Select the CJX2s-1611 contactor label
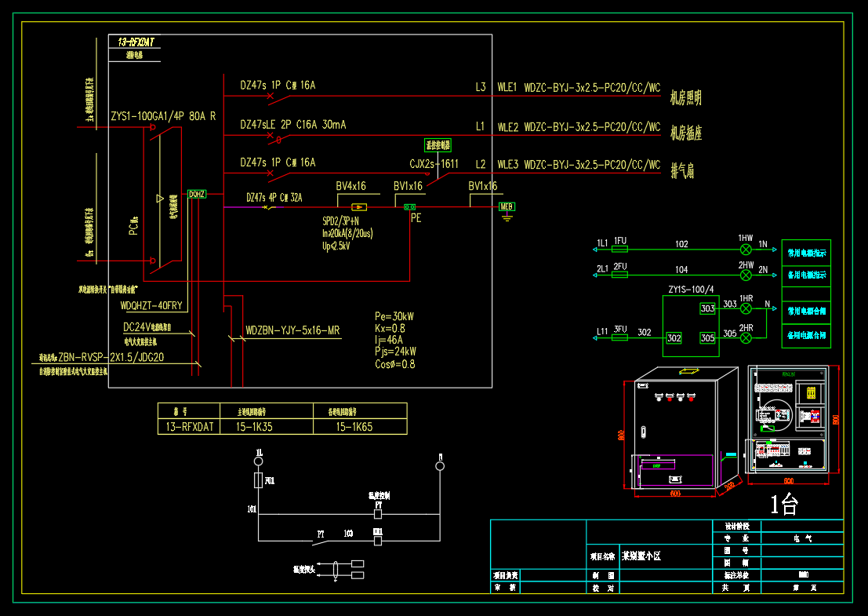 434,164
